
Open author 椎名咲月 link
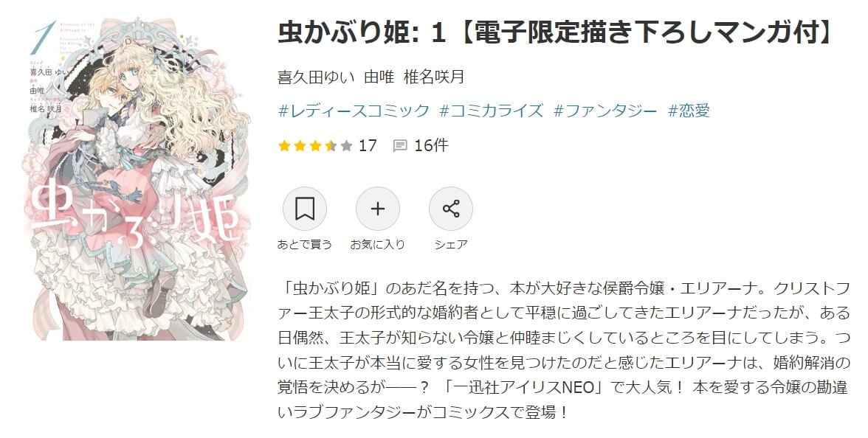[x=434, y=77]
